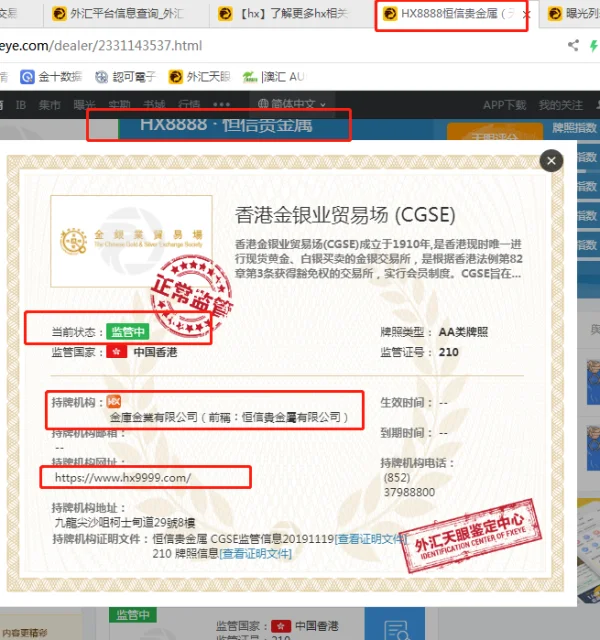Viewport: 600px width, 640px height.
Task: Open the 曝光 nav menu item
Action: [x=84, y=105]
